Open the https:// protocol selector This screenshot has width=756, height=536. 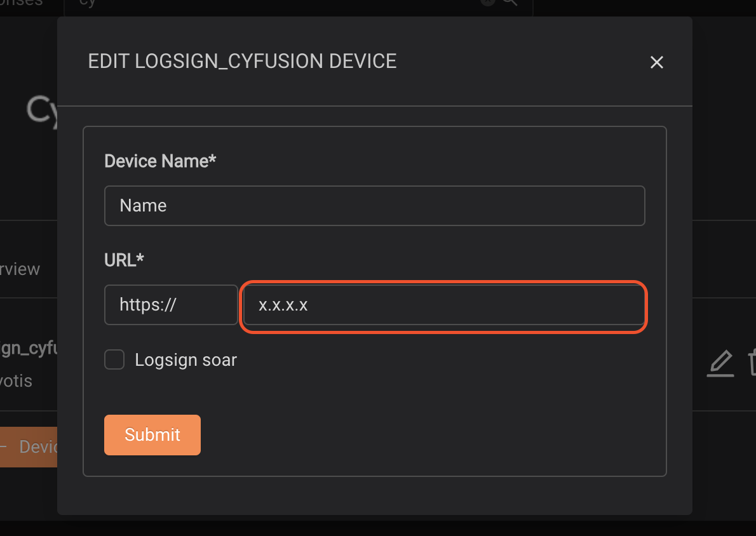tap(171, 305)
